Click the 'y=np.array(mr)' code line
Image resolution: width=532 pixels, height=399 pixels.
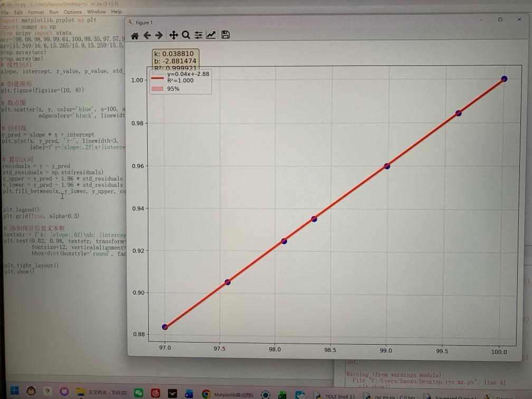coord(22,59)
